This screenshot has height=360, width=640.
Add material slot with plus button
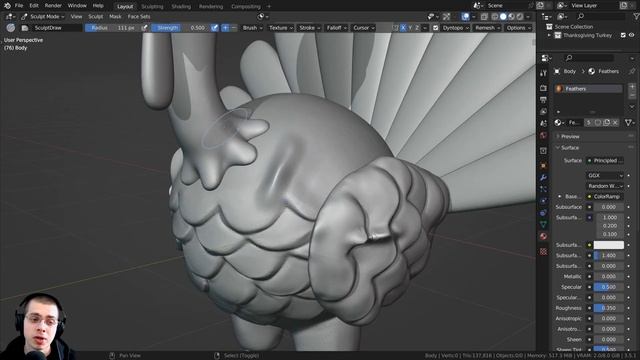[632, 87]
